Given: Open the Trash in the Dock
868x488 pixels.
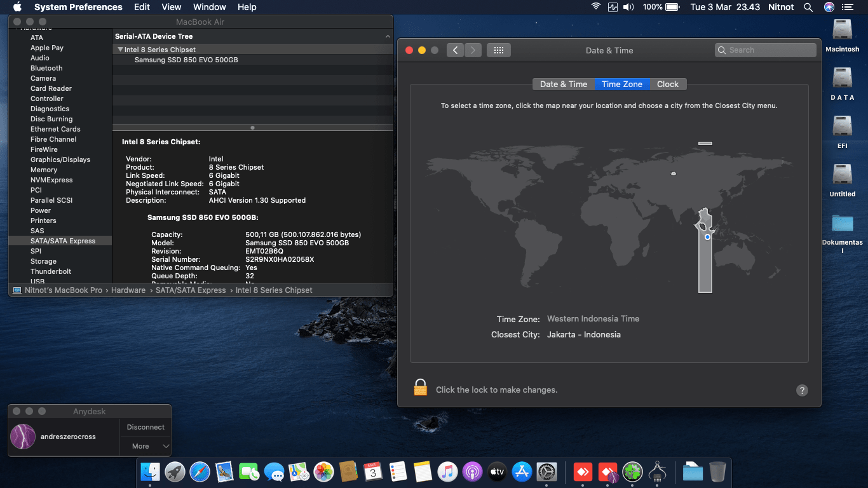Looking at the screenshot, I should [717, 471].
